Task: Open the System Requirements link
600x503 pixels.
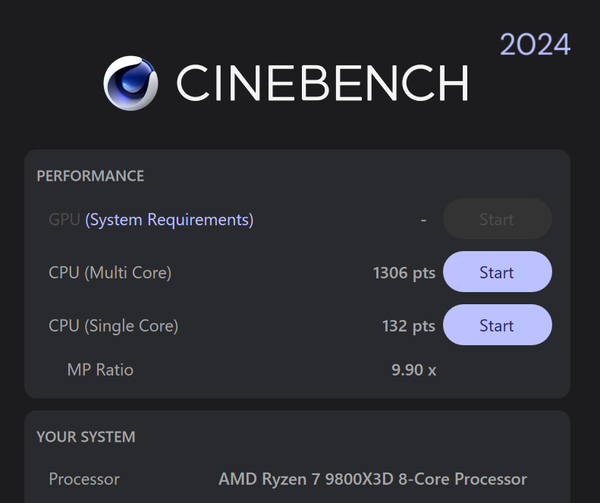Action: pyautogui.click(x=169, y=219)
